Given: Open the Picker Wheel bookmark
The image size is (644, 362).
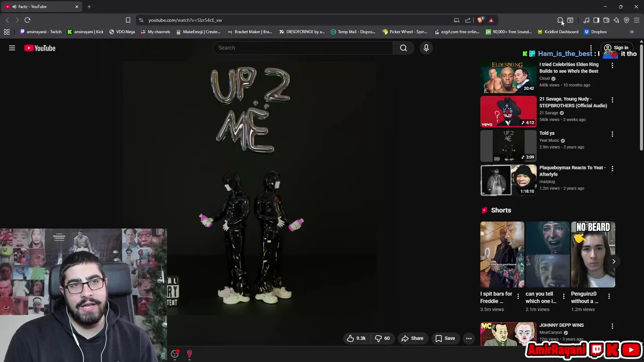Looking at the screenshot, I should pos(405,32).
